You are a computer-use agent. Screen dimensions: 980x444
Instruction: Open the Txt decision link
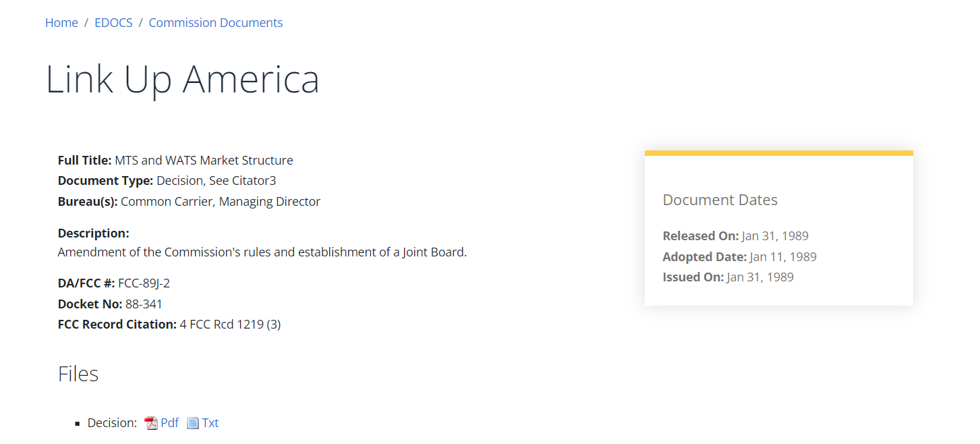click(210, 423)
